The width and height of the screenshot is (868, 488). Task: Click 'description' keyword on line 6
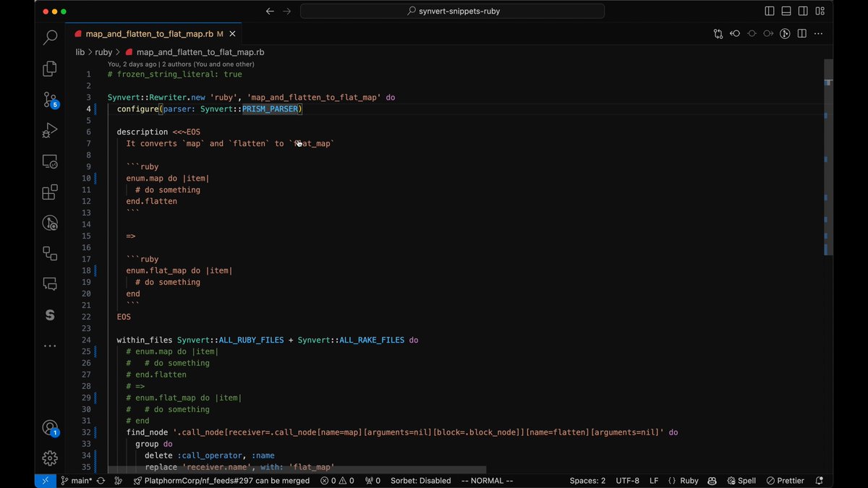pos(142,132)
